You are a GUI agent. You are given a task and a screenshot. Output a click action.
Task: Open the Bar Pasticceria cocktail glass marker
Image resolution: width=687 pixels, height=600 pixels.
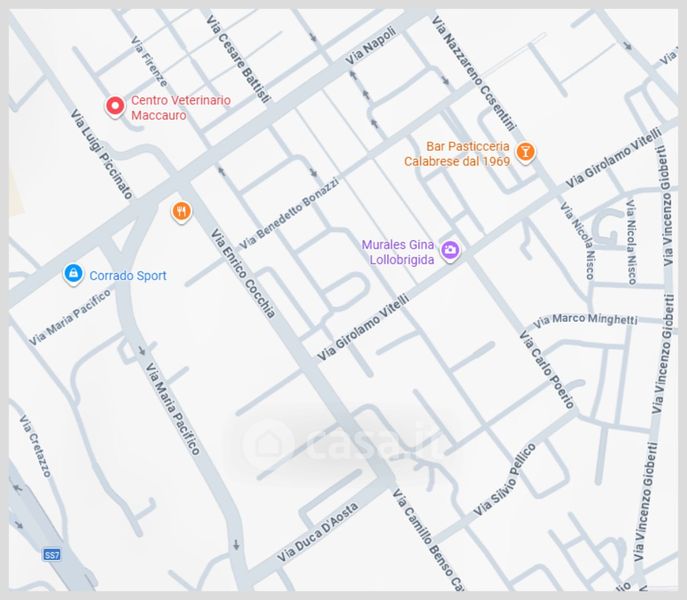point(525,153)
